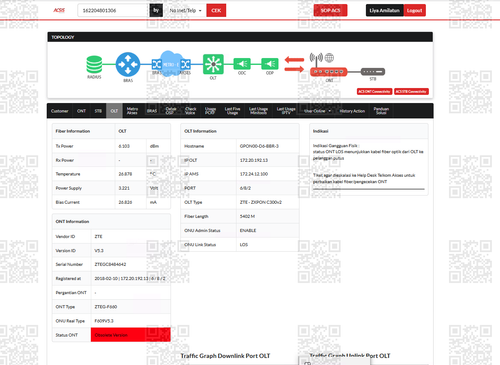Click the Fiber Length value 5402 M
Viewport: 500px width, 365px height.
coord(247,216)
